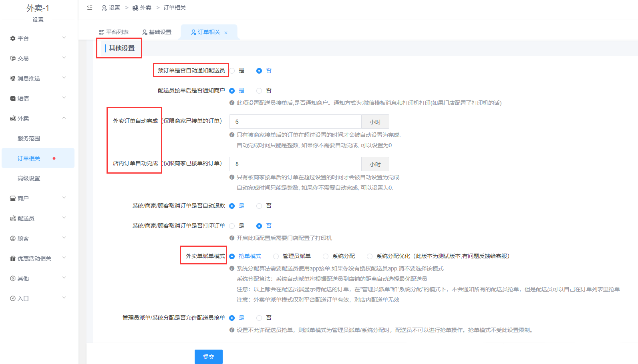The image size is (638, 364).
Task: Choose 系统分配优化 dispatch mode
Action: pyautogui.click(x=370, y=256)
